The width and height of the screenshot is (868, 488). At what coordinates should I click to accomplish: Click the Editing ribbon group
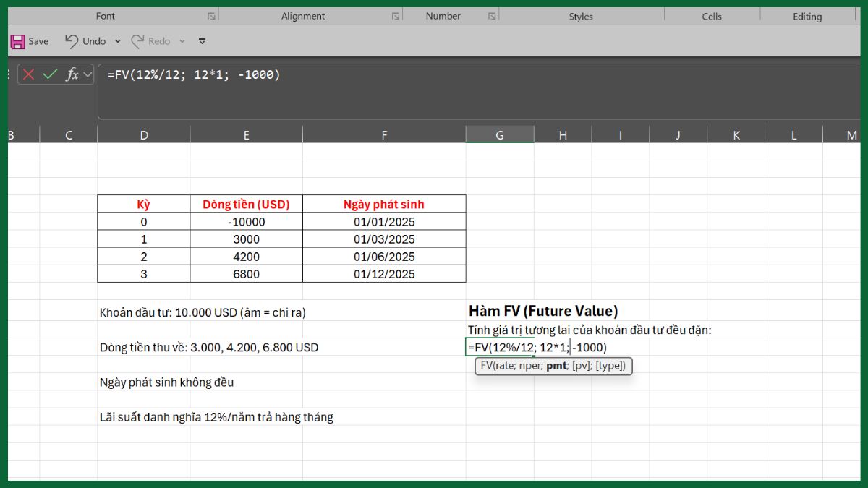[808, 16]
